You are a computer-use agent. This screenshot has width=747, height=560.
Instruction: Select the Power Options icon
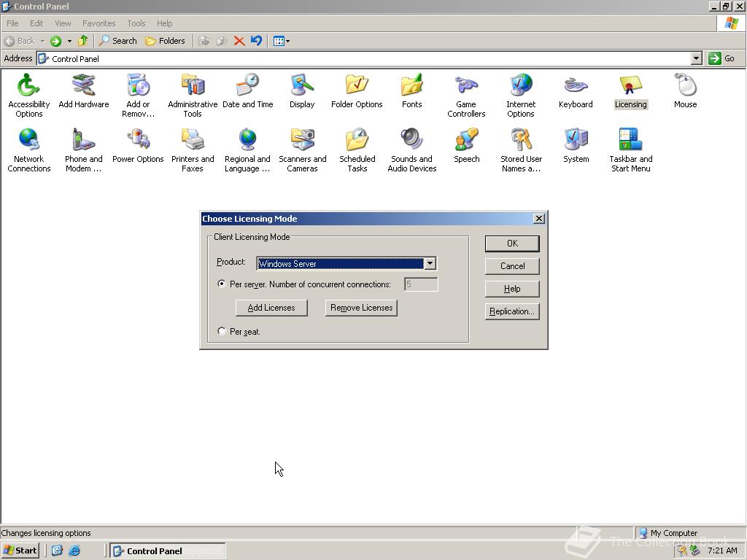click(138, 145)
